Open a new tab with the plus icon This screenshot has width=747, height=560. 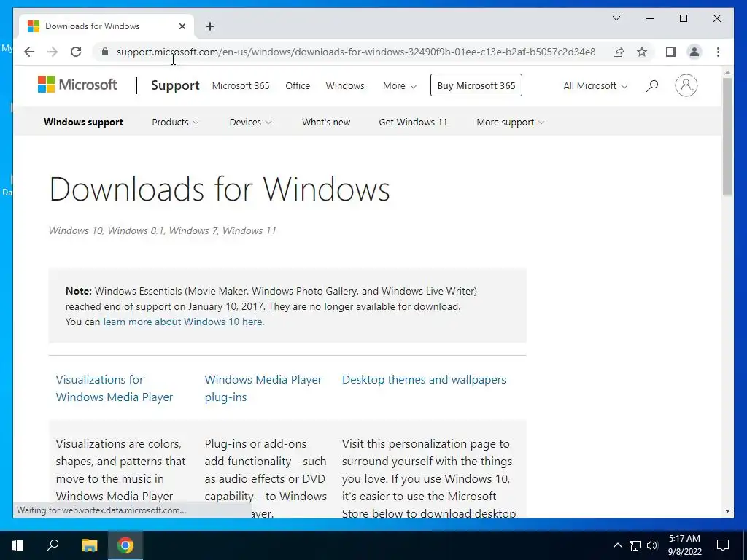(210, 26)
